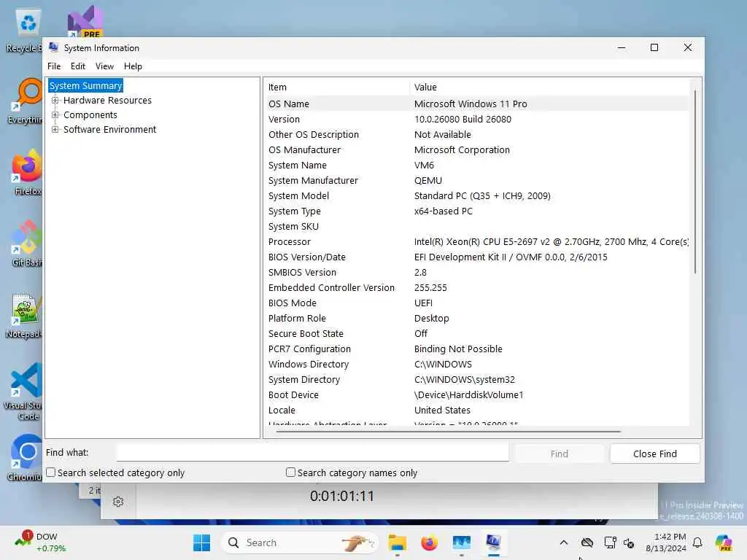This screenshot has height=560, width=747.
Task: Select the Processor row
Action: point(476,242)
